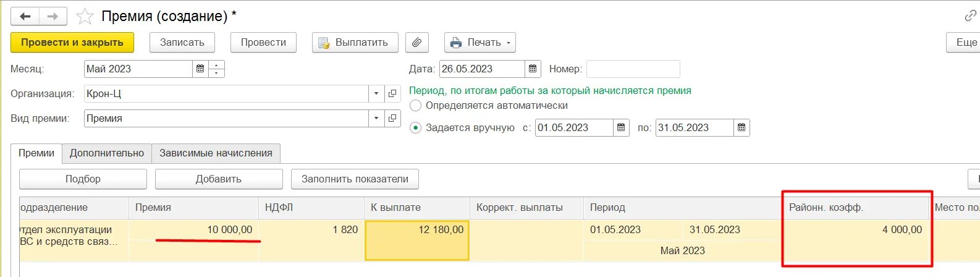
Task: Open calendar for period start date
Action: (621, 128)
